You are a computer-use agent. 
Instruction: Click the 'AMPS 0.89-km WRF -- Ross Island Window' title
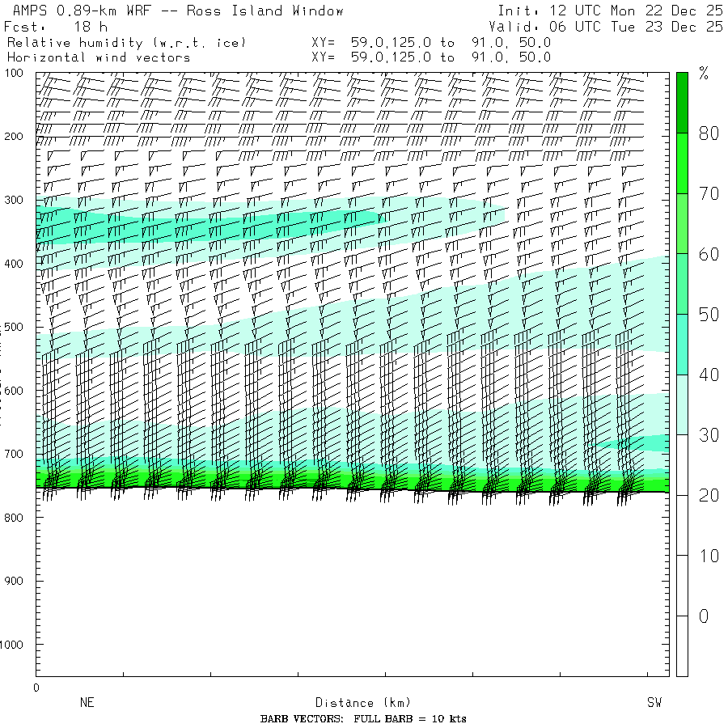point(178,11)
